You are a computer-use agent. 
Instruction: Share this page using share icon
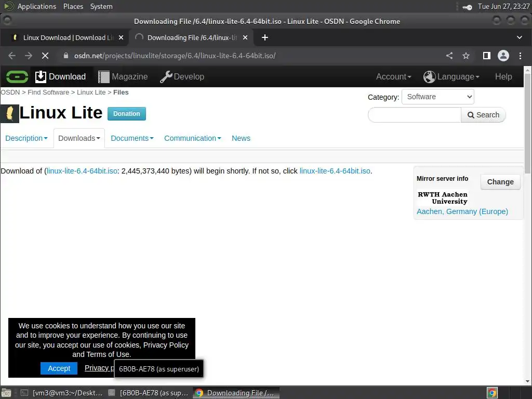(449, 56)
